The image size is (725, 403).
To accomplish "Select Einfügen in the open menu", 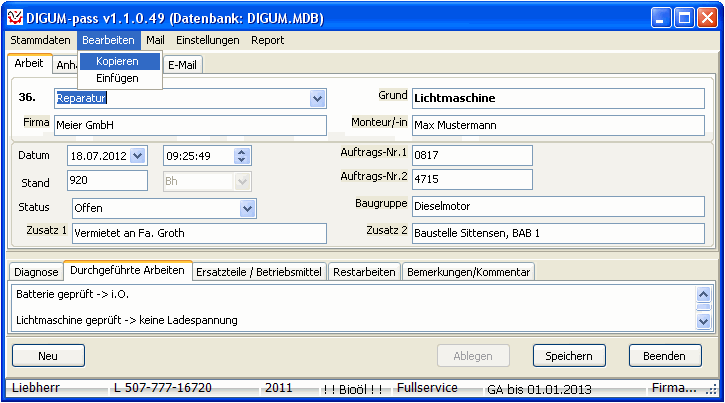I will click(x=117, y=78).
